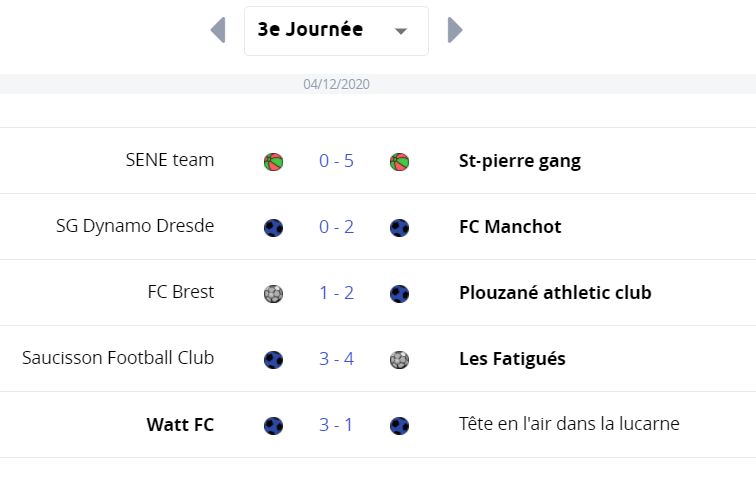Click FC Manchot's blue ball icon
Image resolution: width=756 pixels, height=482 pixels.
coord(399,228)
